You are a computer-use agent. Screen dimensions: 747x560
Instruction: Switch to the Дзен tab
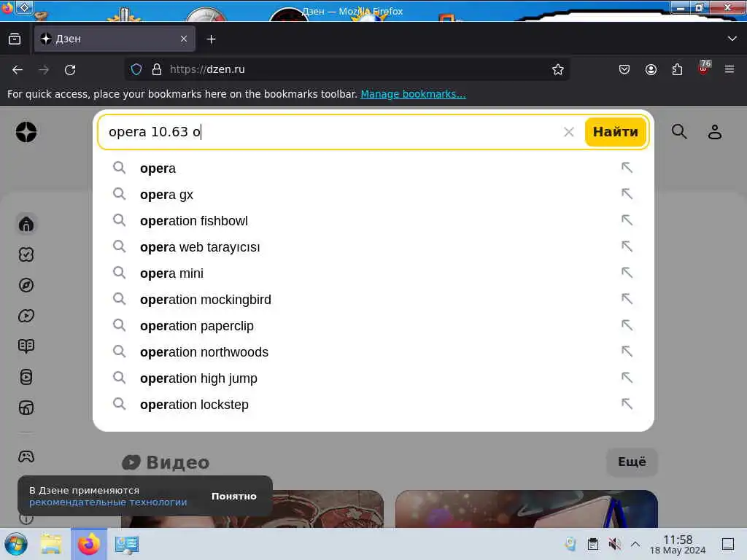(x=115, y=39)
